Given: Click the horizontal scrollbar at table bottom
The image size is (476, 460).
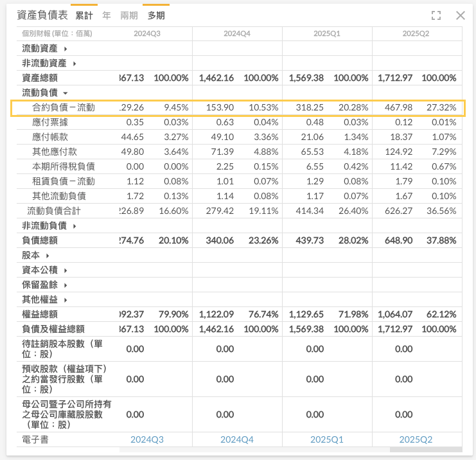Looking at the screenshot, I should 425,449.
